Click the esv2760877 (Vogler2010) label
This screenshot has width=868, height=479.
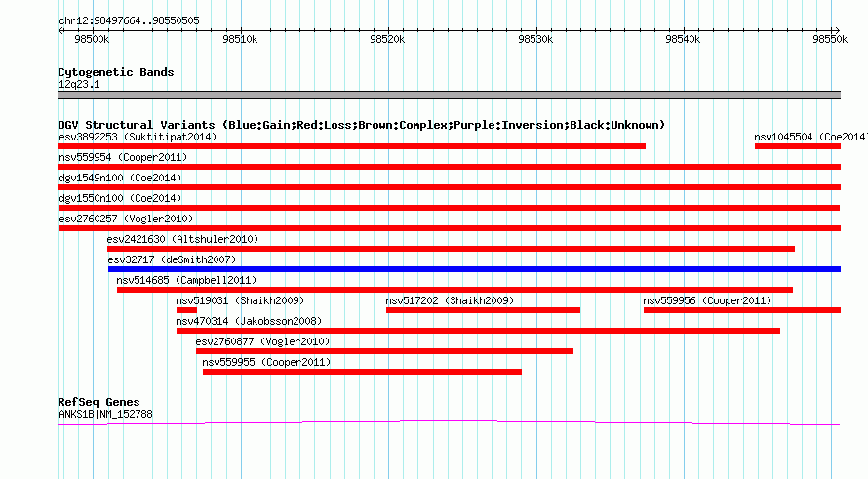[x=263, y=341]
